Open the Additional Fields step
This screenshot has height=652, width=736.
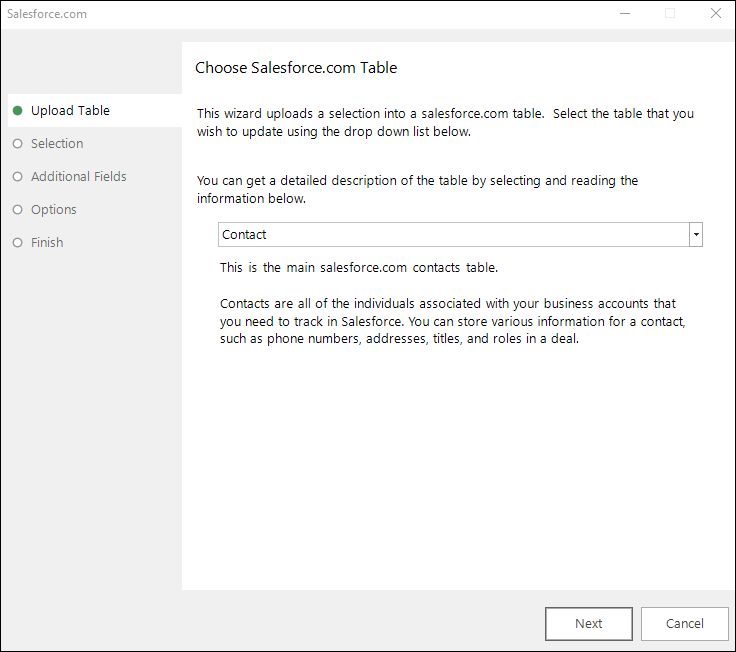79,176
